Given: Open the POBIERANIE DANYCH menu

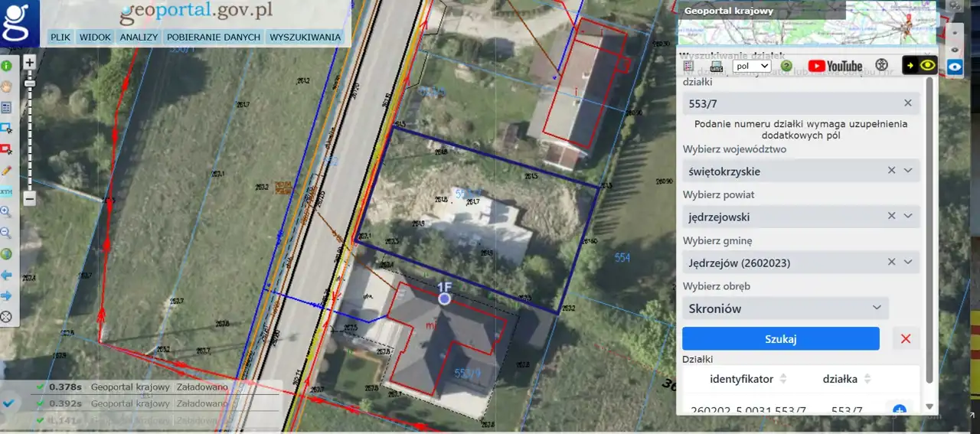Looking at the screenshot, I should click(214, 37).
